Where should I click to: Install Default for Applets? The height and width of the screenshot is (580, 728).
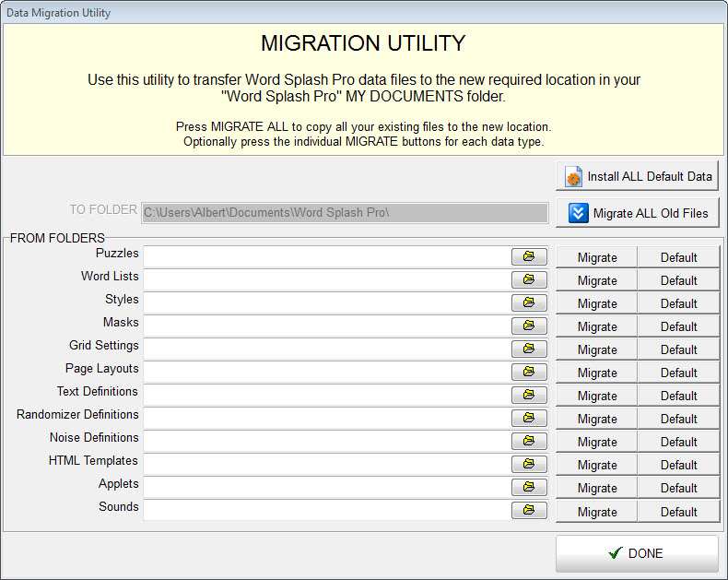(x=678, y=488)
